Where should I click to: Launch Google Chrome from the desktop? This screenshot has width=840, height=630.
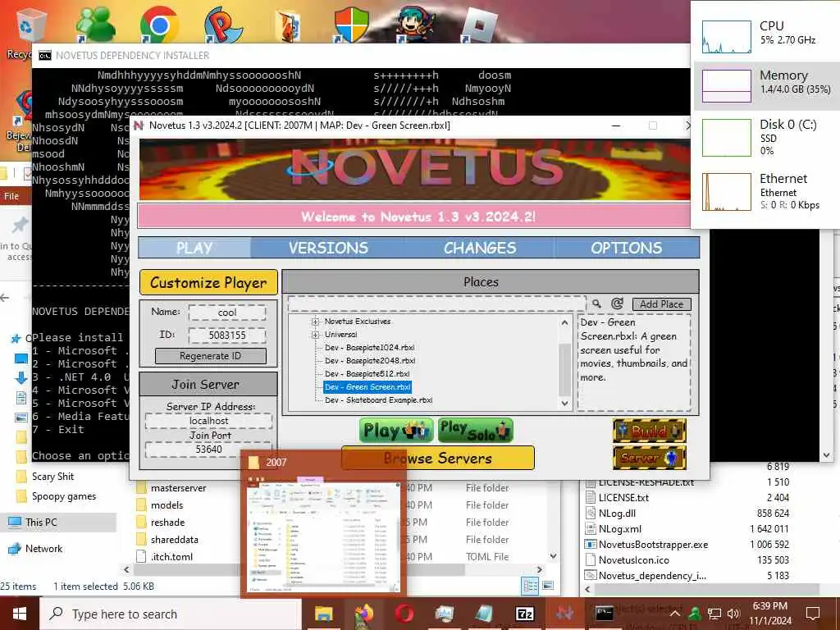[x=159, y=24]
